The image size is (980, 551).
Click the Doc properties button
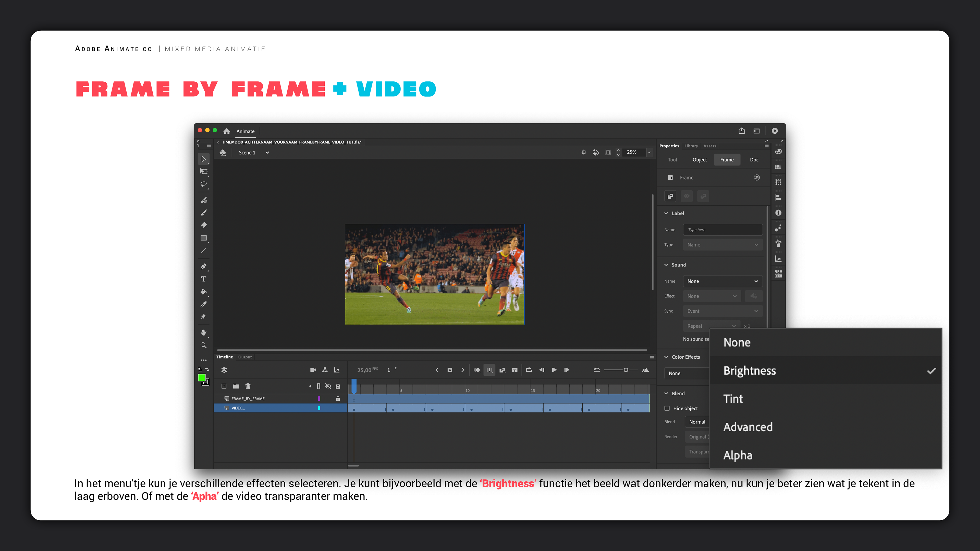(754, 160)
